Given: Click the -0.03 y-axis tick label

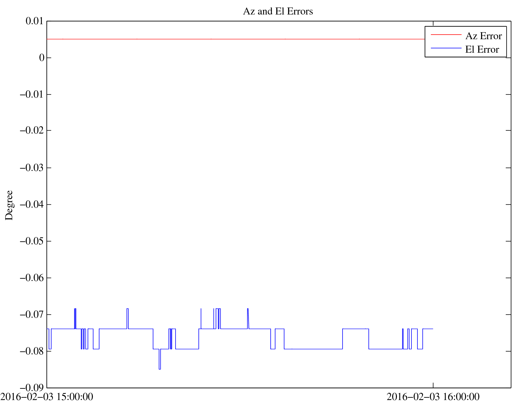Looking at the screenshot, I should [x=32, y=168].
